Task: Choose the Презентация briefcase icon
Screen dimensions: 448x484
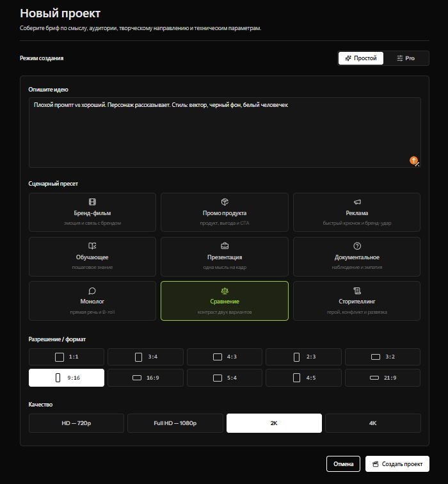Action: (x=225, y=246)
